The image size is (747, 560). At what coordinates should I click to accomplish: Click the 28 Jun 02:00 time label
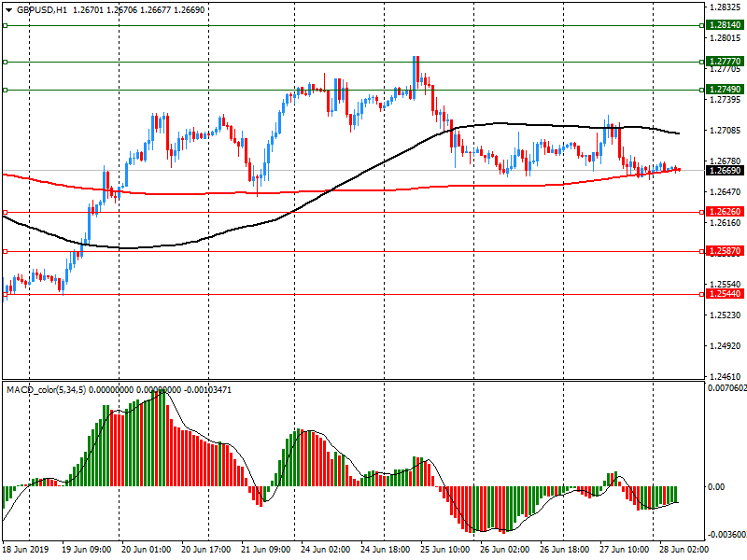[684, 549]
